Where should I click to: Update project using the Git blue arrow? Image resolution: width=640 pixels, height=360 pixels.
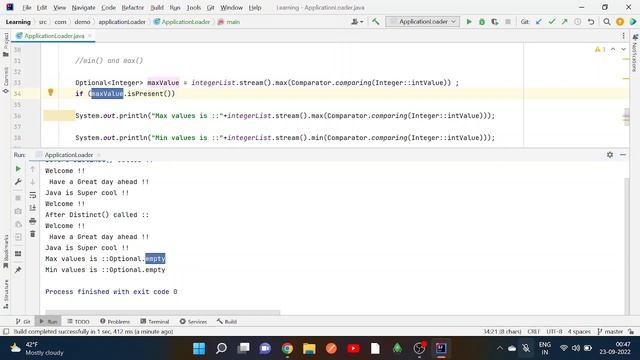pyautogui.click(x=539, y=22)
